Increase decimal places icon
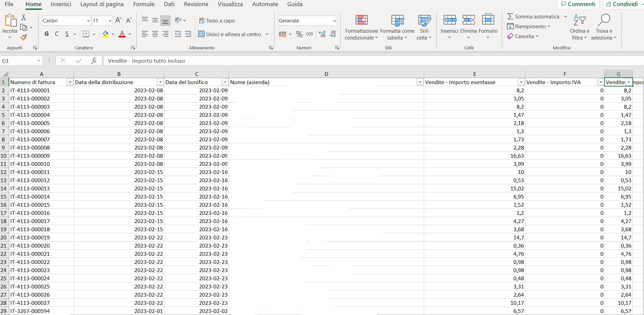 322,34
